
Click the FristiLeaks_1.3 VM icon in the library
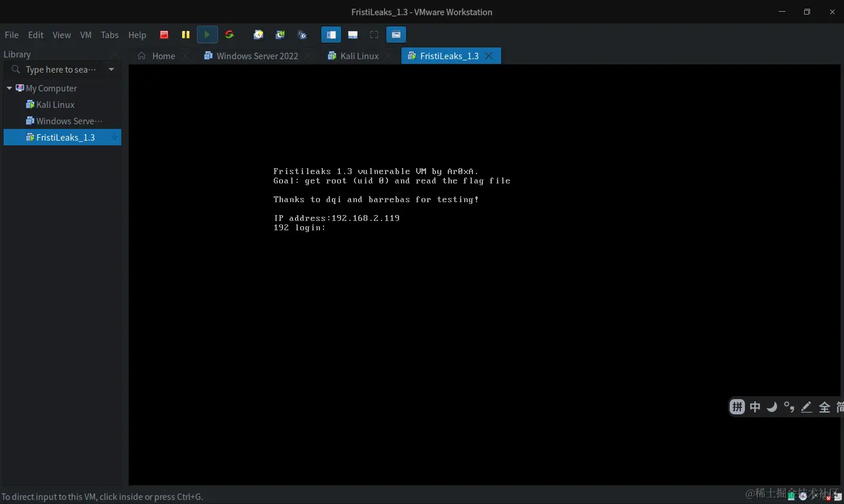[x=30, y=137]
